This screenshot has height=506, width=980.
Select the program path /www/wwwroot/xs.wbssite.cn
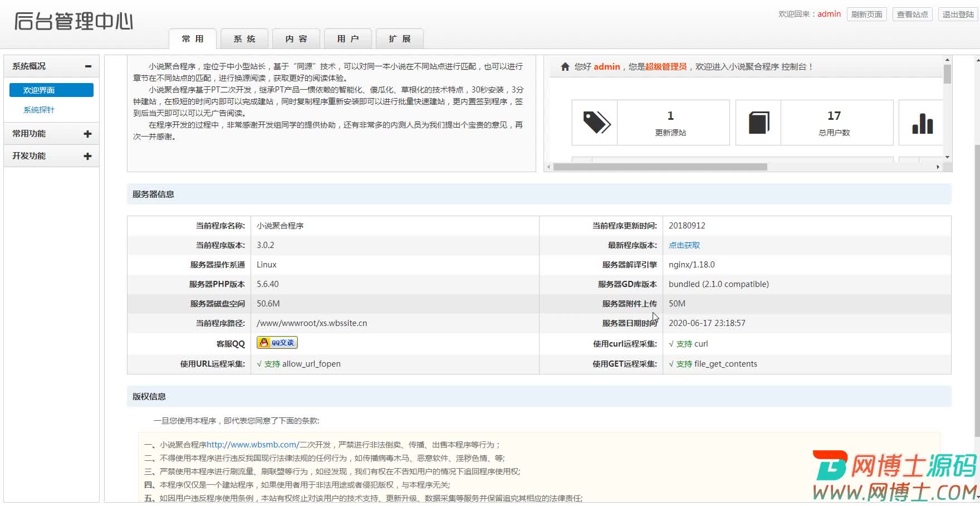(312, 323)
